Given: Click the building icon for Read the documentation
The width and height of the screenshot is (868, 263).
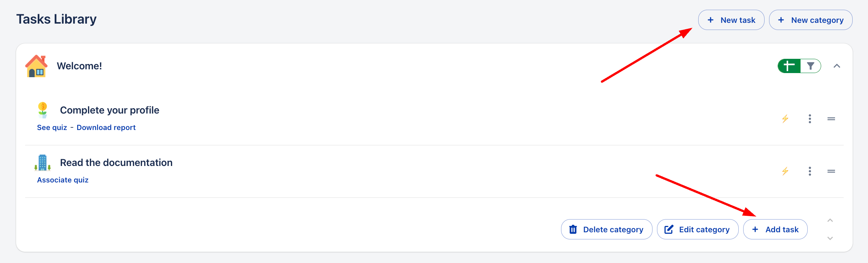Looking at the screenshot, I should click(x=43, y=163).
